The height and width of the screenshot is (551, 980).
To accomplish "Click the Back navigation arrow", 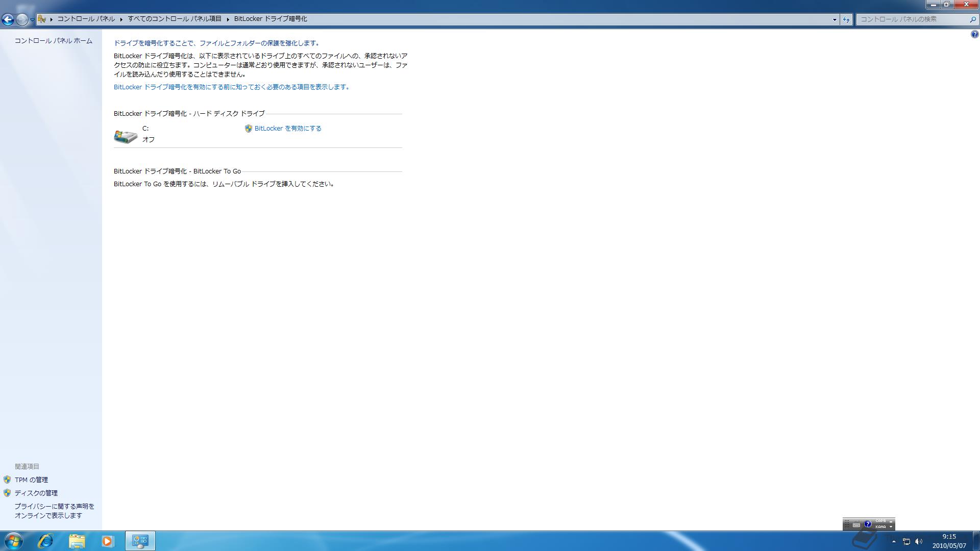I will 8,19.
